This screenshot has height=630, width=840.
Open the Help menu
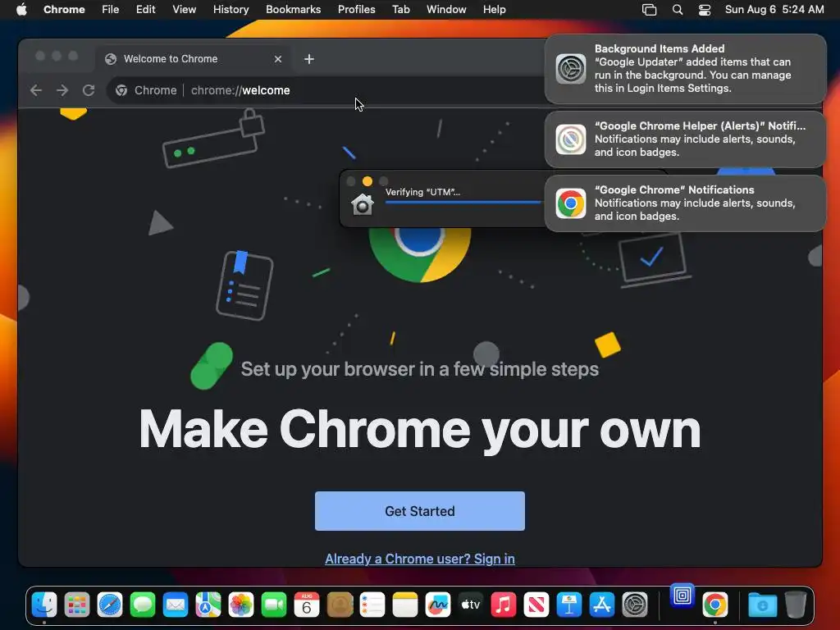pyautogui.click(x=494, y=9)
